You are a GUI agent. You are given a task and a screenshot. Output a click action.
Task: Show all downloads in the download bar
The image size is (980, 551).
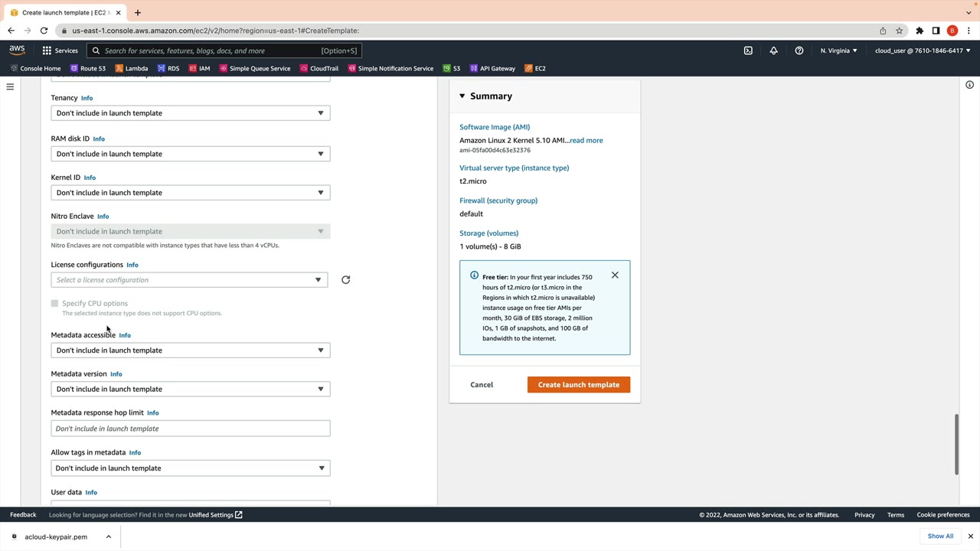coord(940,536)
